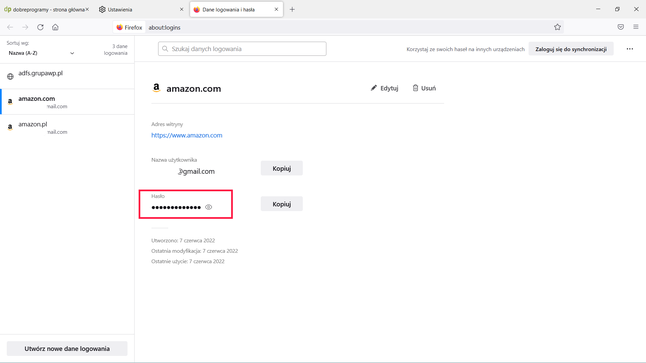Click the 3 dane logowania counter text
Image resolution: width=646 pixels, height=363 pixels.
(x=116, y=49)
